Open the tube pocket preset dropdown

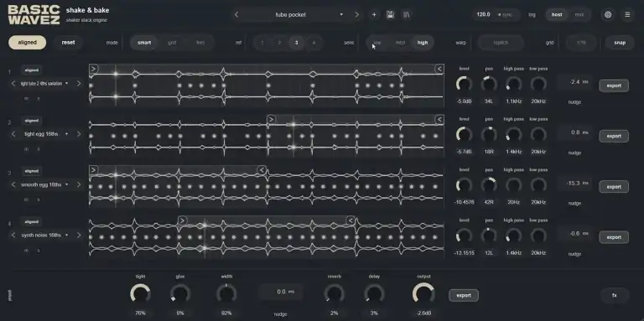click(x=341, y=15)
